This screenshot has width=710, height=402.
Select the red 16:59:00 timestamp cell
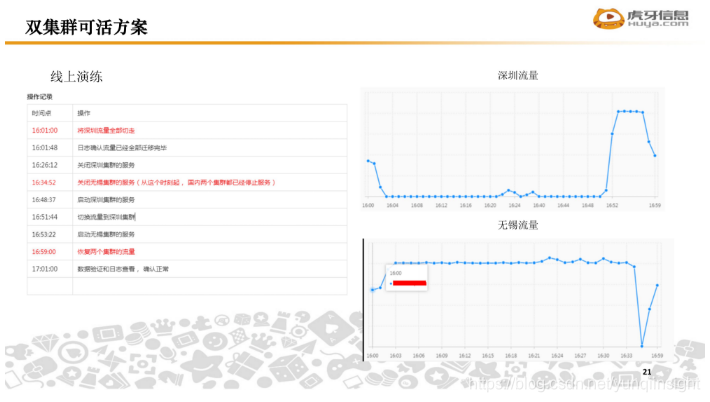pos(43,251)
